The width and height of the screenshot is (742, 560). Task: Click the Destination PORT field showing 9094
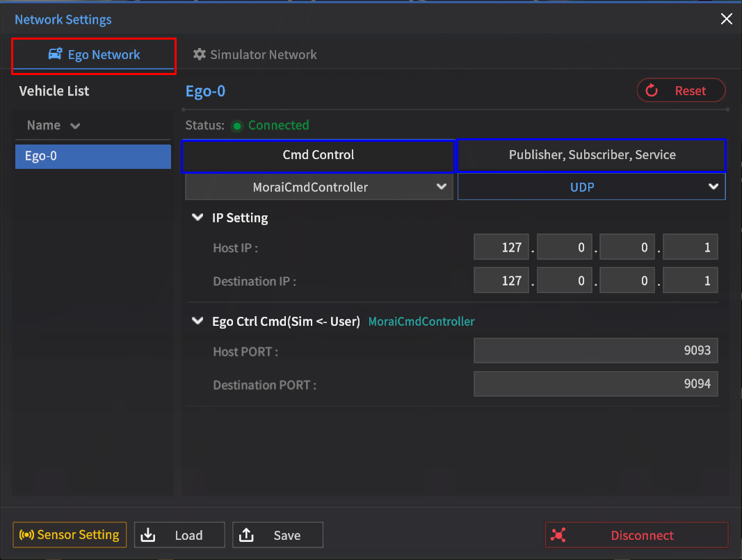595,384
